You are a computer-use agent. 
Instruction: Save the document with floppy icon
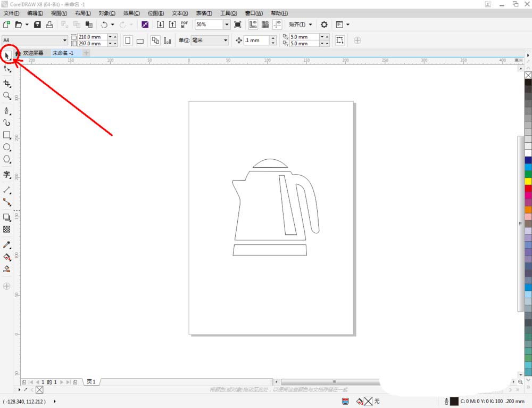(x=37, y=25)
